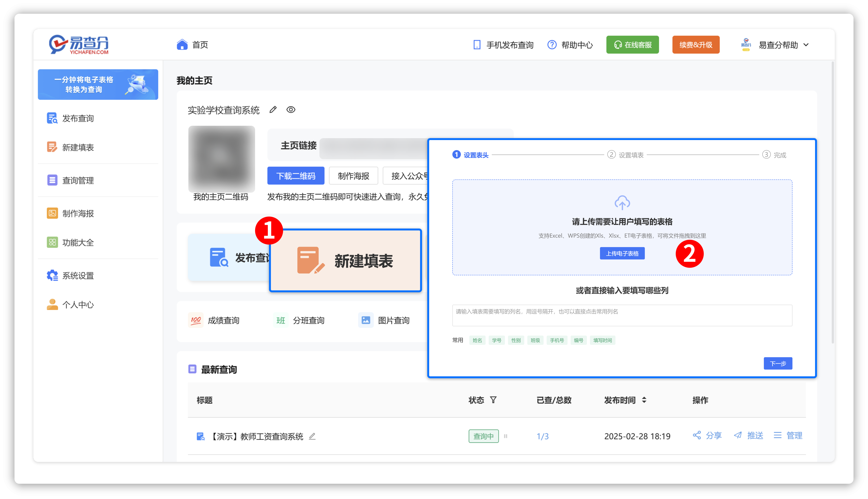Select step 1 设置表头
Image resolution: width=868 pixels, height=499 pixels.
click(470, 155)
